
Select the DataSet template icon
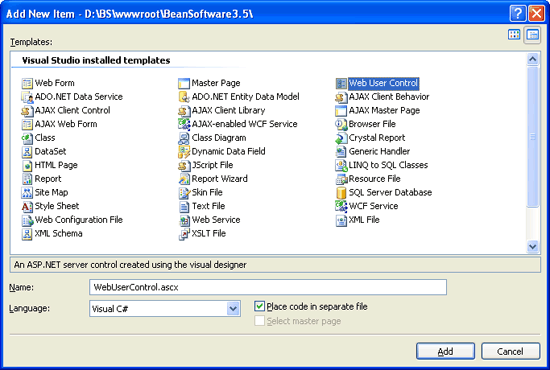[27, 152]
